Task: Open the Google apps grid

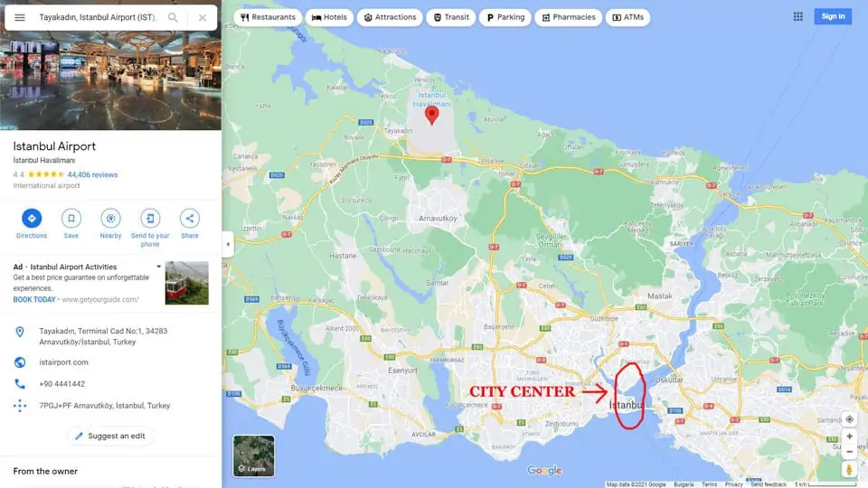Action: click(x=797, y=16)
